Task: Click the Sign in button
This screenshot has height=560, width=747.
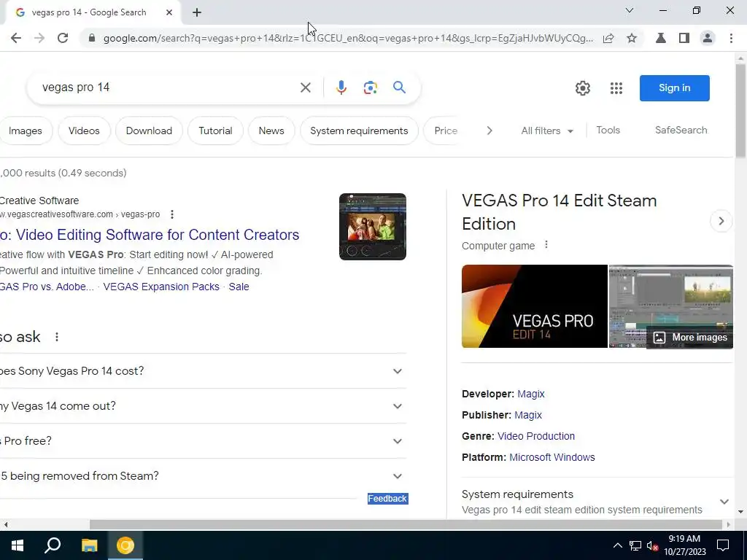Action: point(674,88)
